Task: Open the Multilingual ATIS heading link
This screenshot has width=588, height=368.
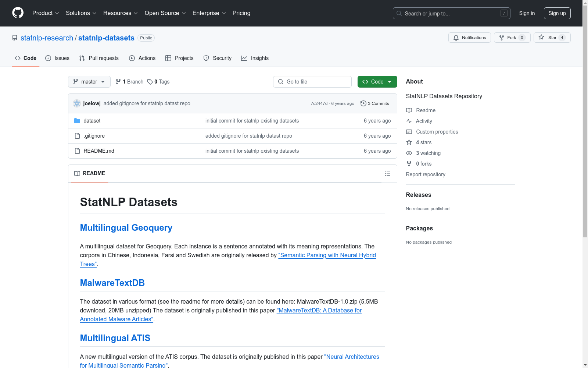Action: click(115, 338)
